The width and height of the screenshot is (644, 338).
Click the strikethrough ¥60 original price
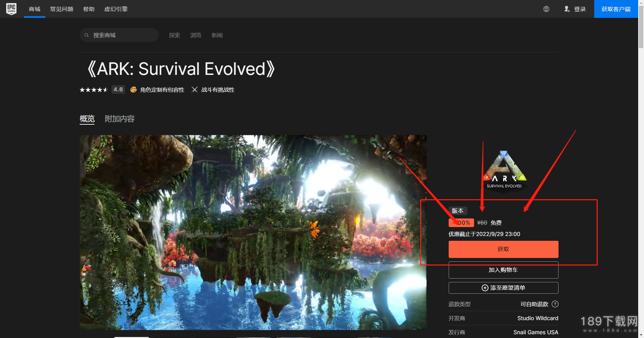482,223
